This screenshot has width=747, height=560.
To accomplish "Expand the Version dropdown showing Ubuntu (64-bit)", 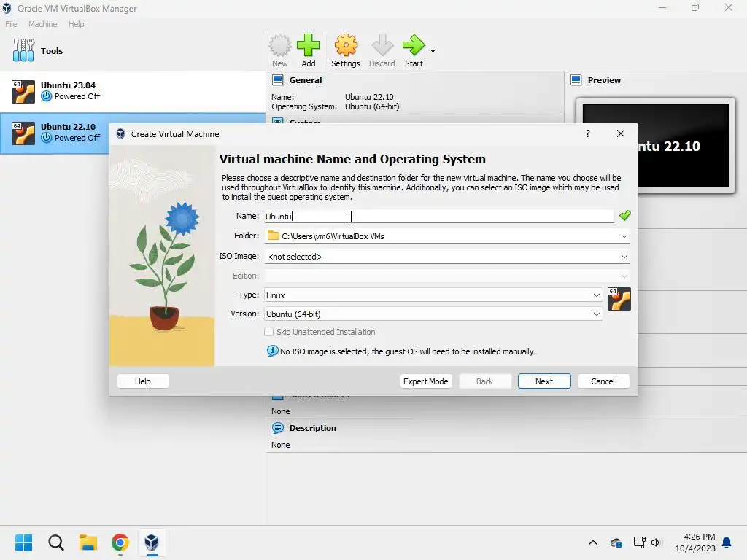I will [596, 314].
